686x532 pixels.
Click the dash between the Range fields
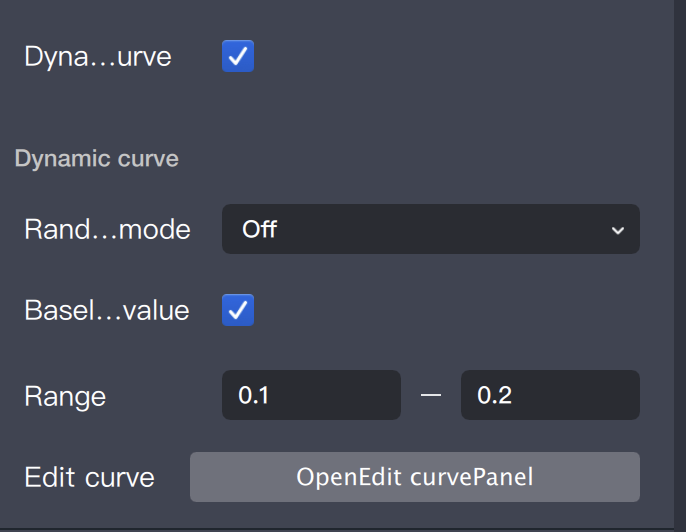(431, 396)
